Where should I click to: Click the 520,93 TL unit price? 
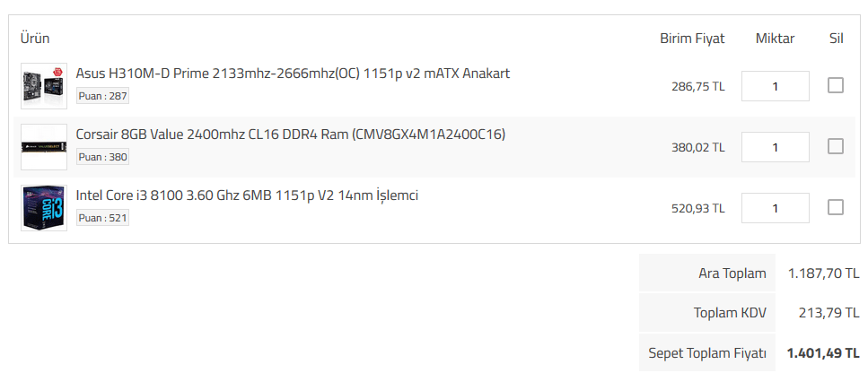pos(697,208)
